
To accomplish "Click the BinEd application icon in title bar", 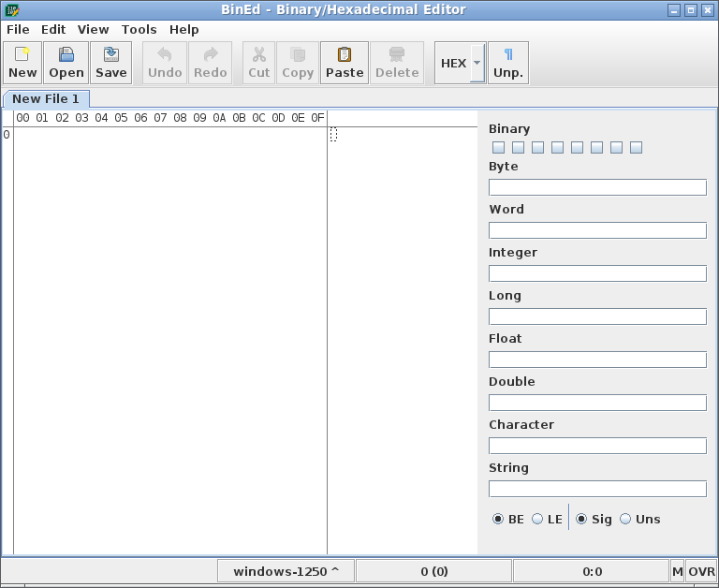I will 11,9.
